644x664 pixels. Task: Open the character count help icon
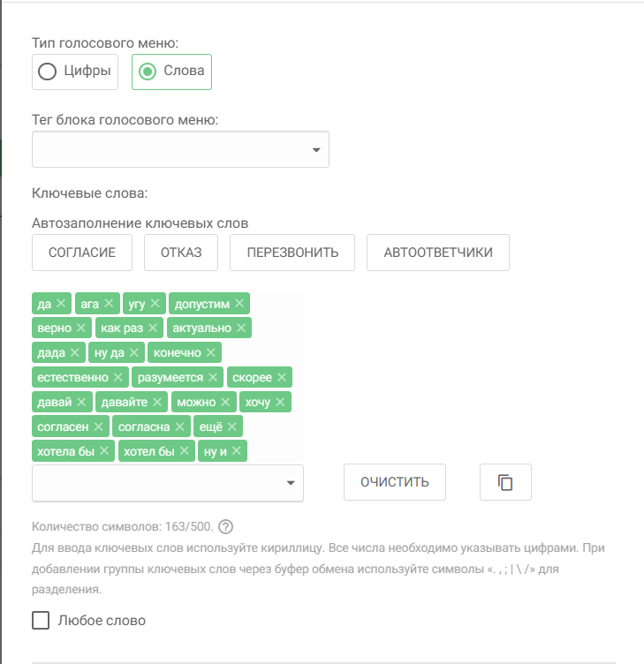point(225,527)
